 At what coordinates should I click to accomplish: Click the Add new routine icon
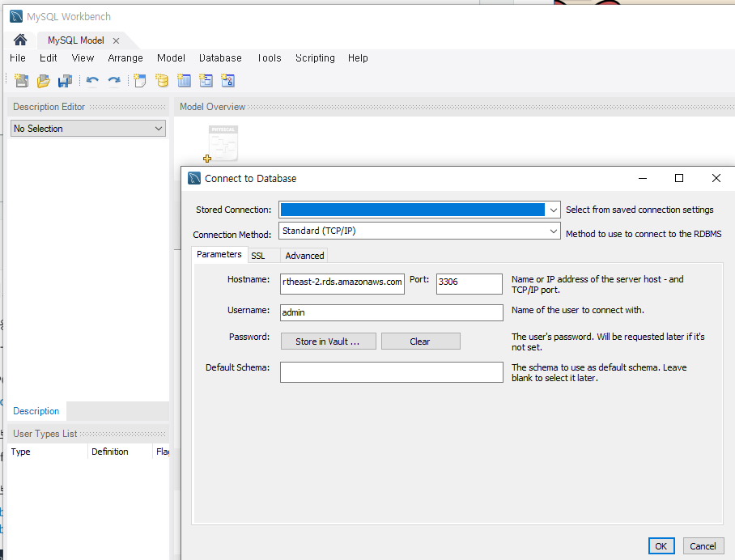tap(227, 81)
